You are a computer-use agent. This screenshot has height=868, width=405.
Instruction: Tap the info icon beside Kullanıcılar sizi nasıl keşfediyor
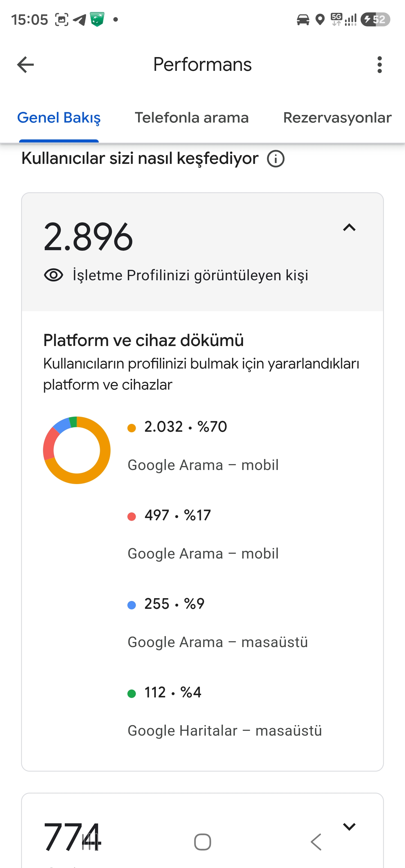(276, 159)
